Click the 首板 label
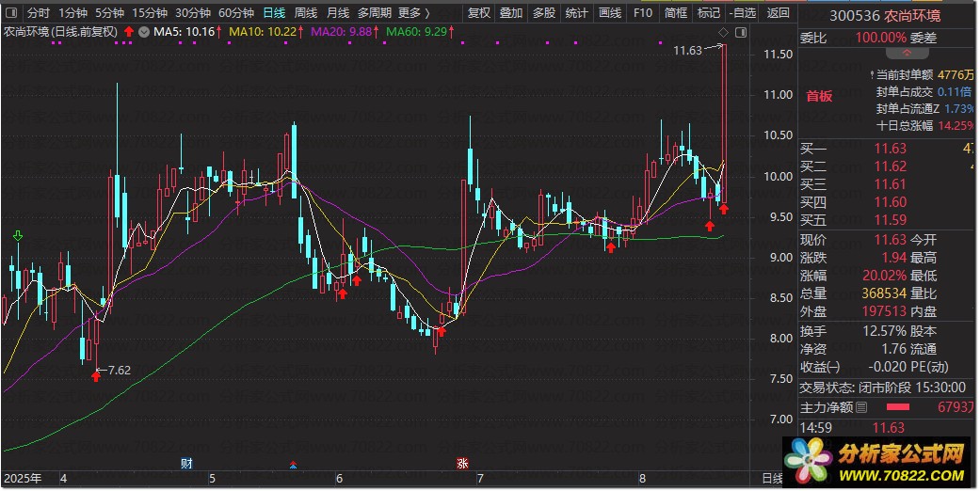The height and width of the screenshot is (491, 980). click(x=819, y=96)
